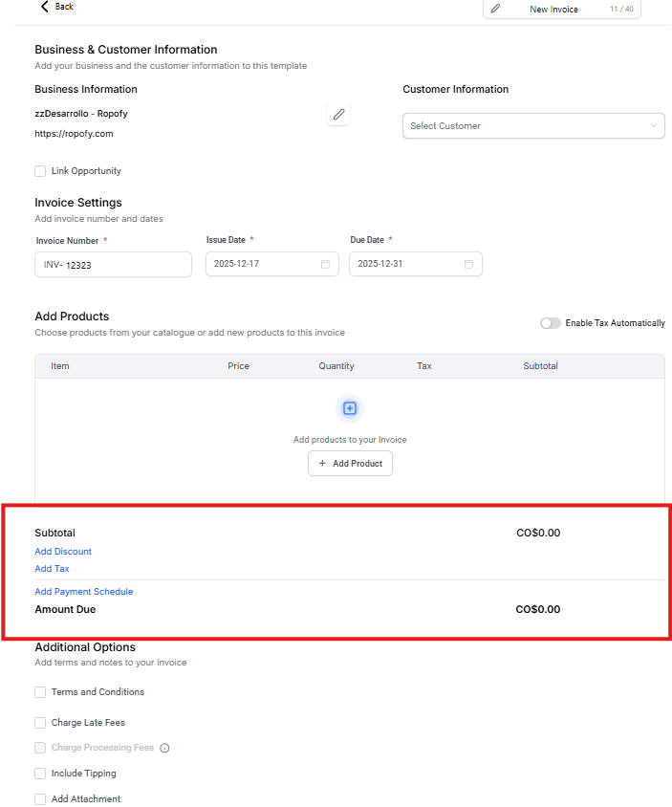The width and height of the screenshot is (672, 807).
Task: Click info icon next to Charge Processing Fees
Action: 164,748
